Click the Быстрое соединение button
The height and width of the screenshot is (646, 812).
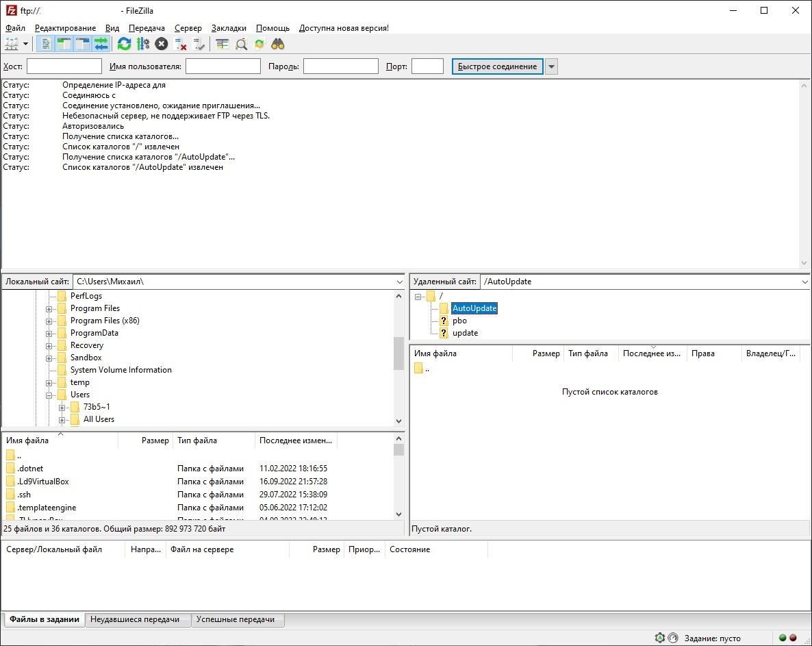[497, 66]
